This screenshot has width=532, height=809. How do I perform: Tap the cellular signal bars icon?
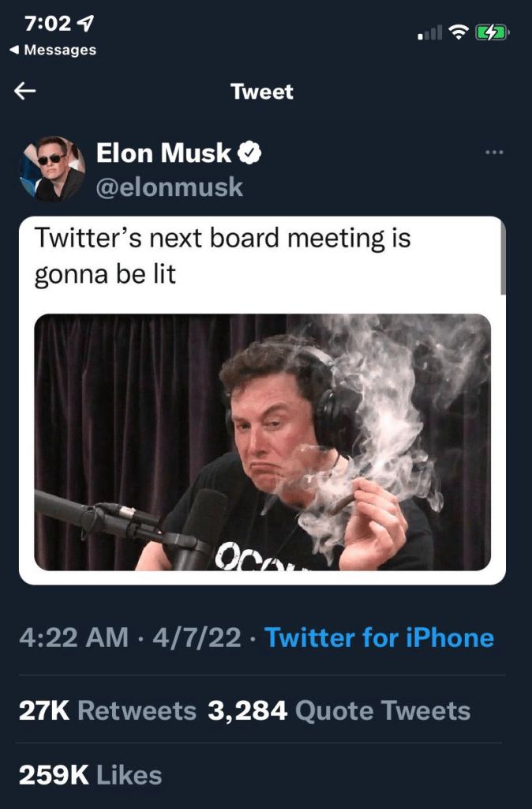(429, 34)
